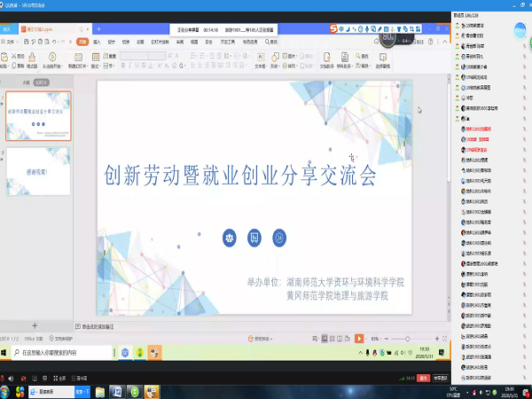This screenshot has height=399, width=532.
Task: Click the Sogou input method S icon
Action: point(333,29)
